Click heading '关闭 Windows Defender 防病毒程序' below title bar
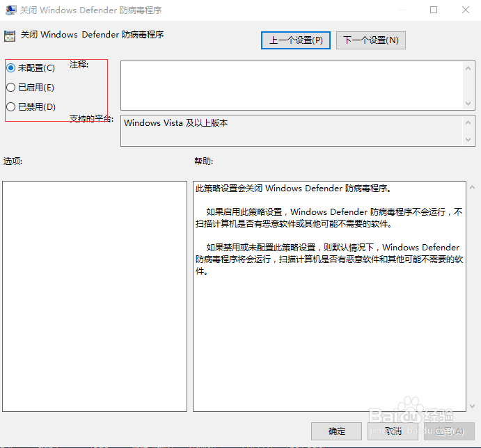The height and width of the screenshot is (448, 481). click(x=92, y=35)
